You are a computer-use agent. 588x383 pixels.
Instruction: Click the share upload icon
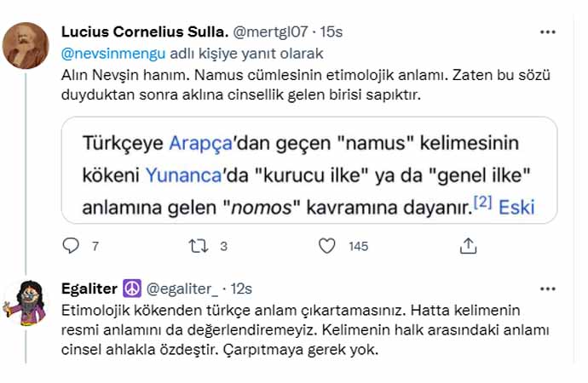[x=467, y=246]
